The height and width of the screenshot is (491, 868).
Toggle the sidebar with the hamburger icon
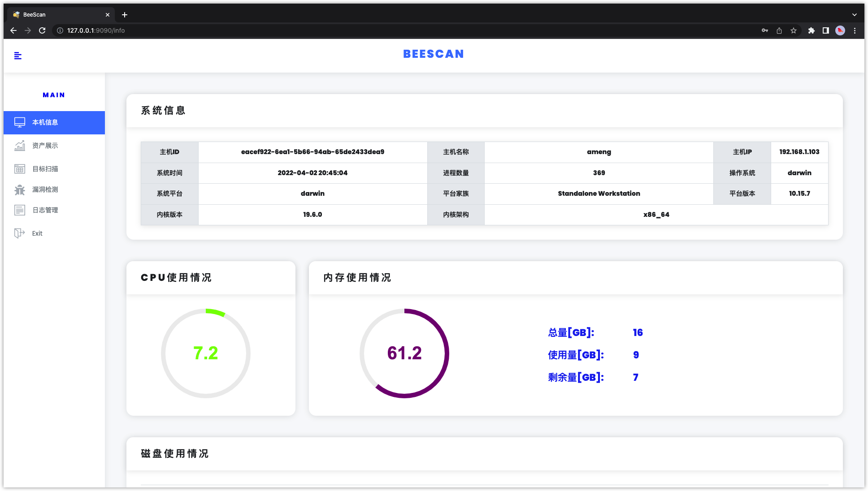coord(18,56)
